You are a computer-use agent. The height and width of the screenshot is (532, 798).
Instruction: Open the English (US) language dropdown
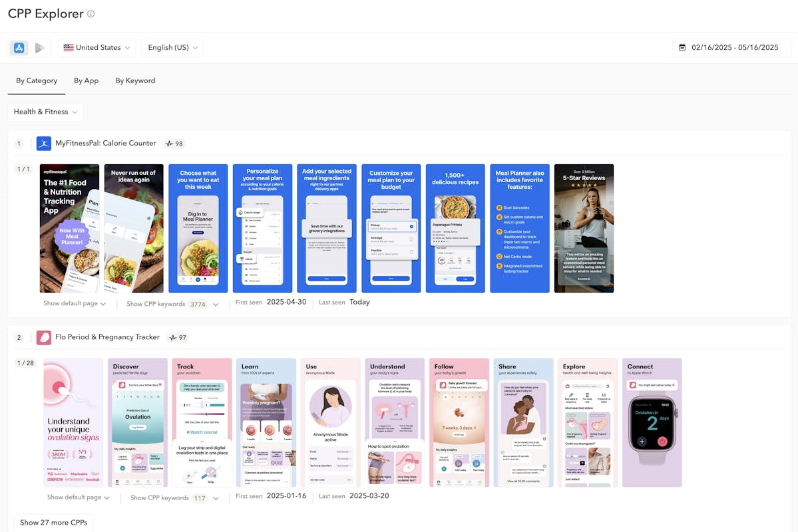tap(172, 48)
